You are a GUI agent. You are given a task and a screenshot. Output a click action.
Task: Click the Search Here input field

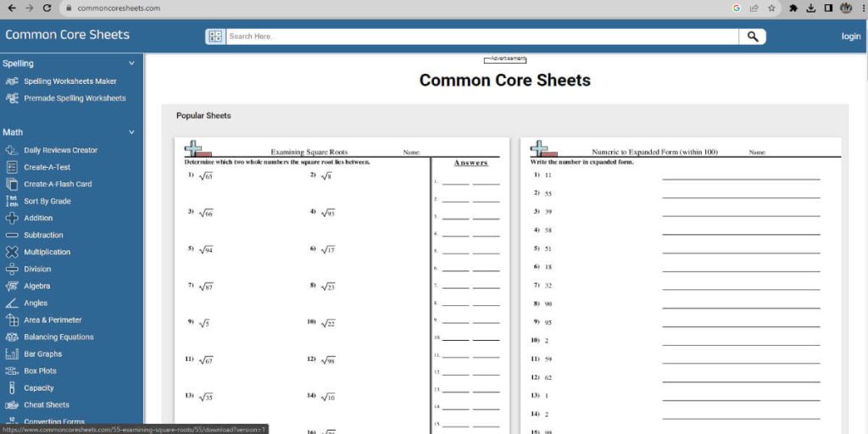tap(482, 36)
